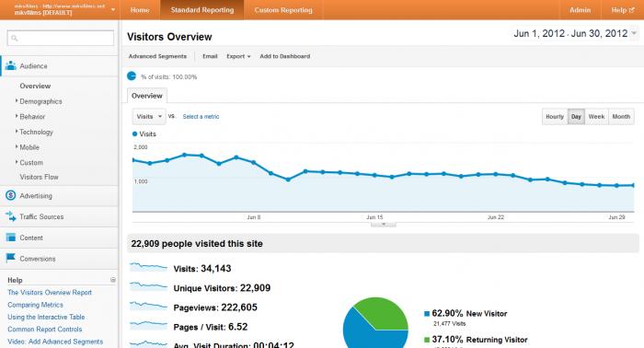The width and height of the screenshot is (644, 348).
Task: Go to the Home tab
Action: click(x=140, y=10)
